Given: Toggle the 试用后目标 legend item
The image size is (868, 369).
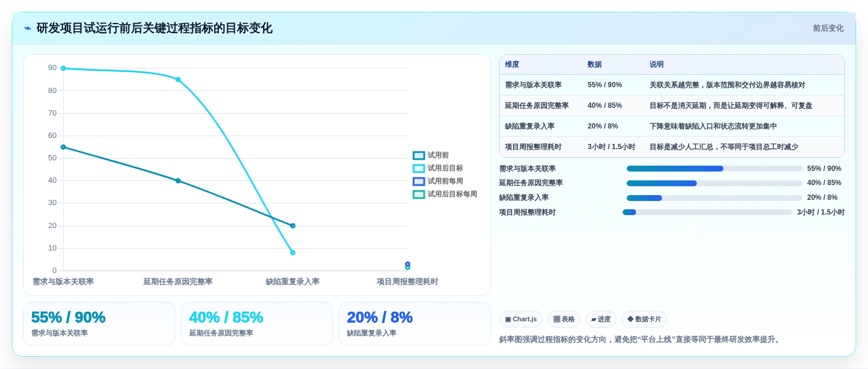Looking at the screenshot, I should tap(438, 169).
